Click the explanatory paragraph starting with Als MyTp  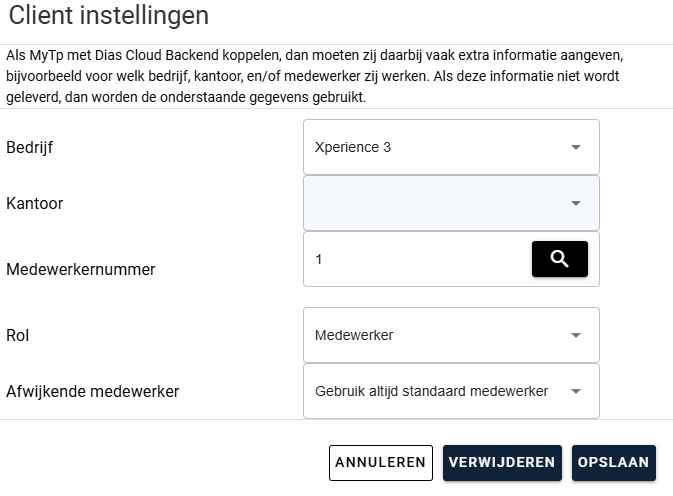pos(315,76)
